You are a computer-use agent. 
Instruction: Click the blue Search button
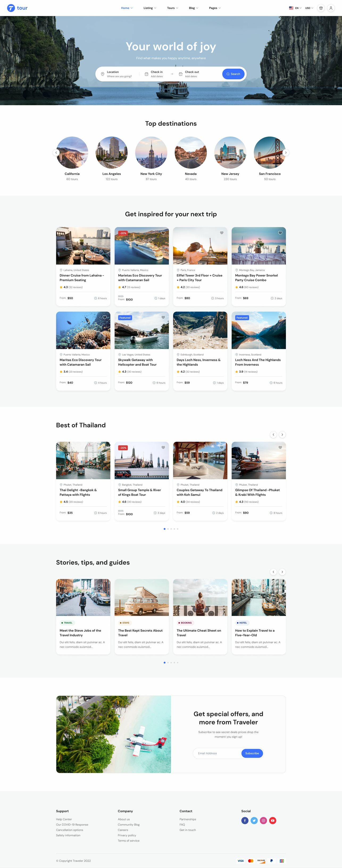(233, 74)
